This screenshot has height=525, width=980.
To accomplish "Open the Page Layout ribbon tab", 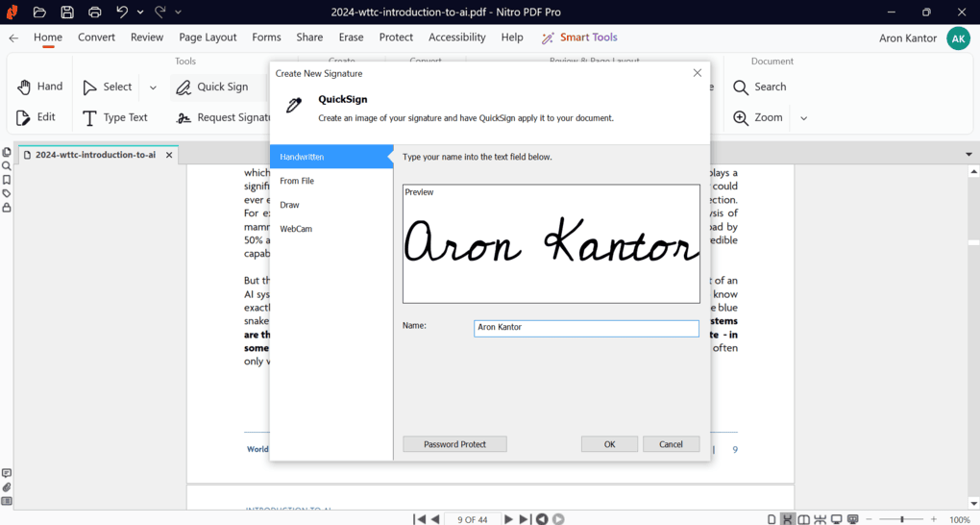I will [208, 37].
